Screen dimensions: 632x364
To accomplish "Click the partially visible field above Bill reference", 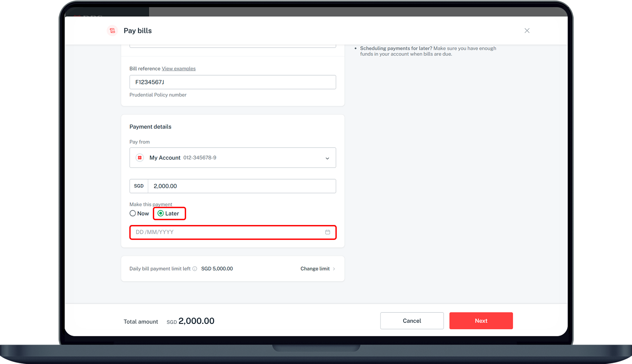I will pyautogui.click(x=233, y=46).
